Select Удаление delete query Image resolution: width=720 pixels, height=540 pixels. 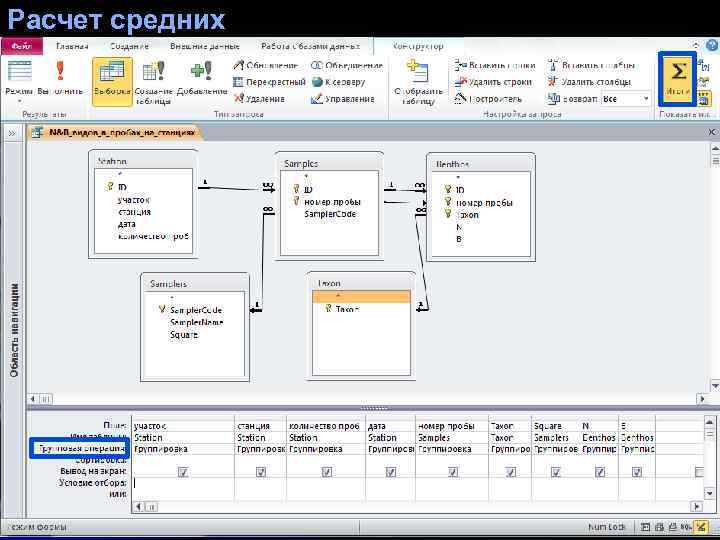pos(259,99)
